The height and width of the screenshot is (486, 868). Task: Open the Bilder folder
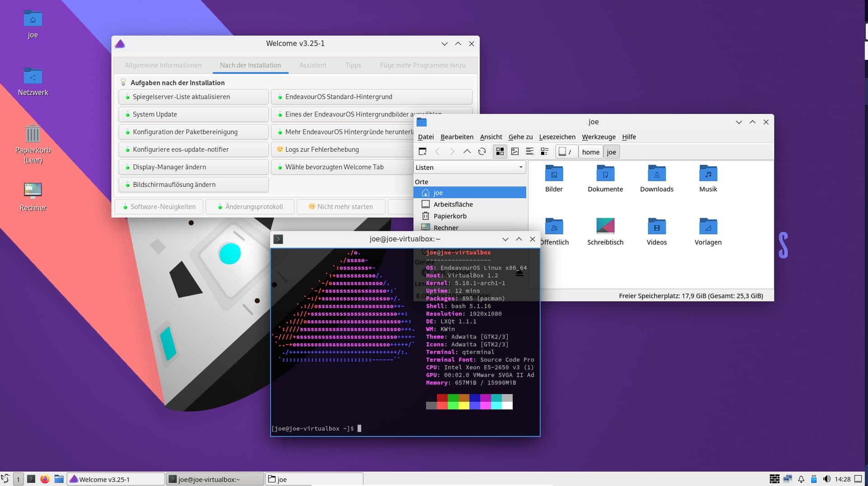click(554, 179)
